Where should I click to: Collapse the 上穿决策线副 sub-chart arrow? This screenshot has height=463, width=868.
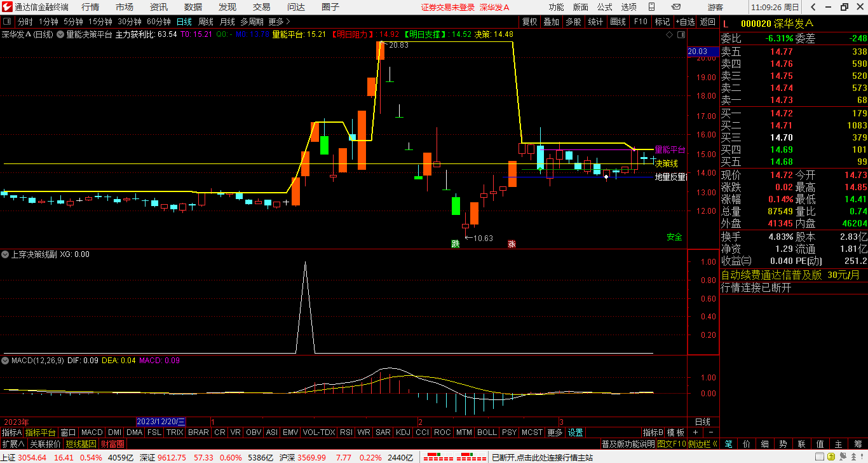(6, 254)
